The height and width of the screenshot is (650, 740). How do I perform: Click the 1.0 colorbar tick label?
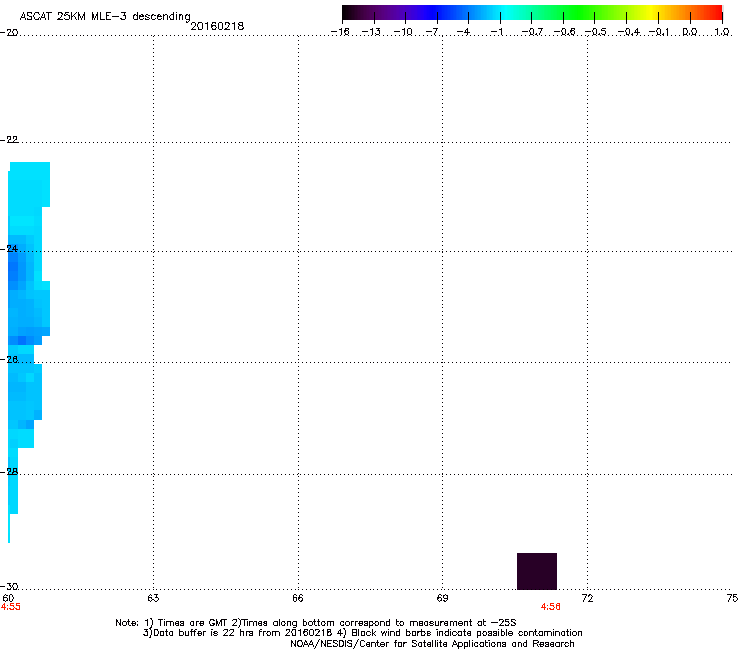coord(722,32)
